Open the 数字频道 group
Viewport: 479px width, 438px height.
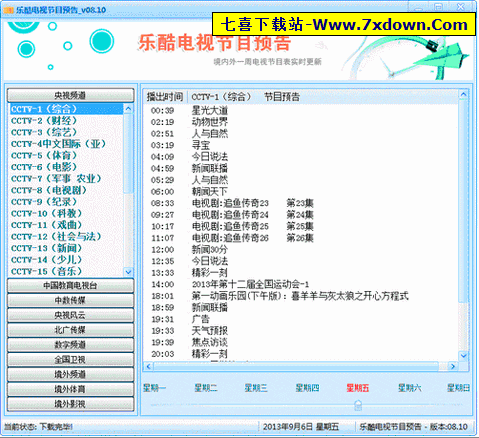coord(70,345)
